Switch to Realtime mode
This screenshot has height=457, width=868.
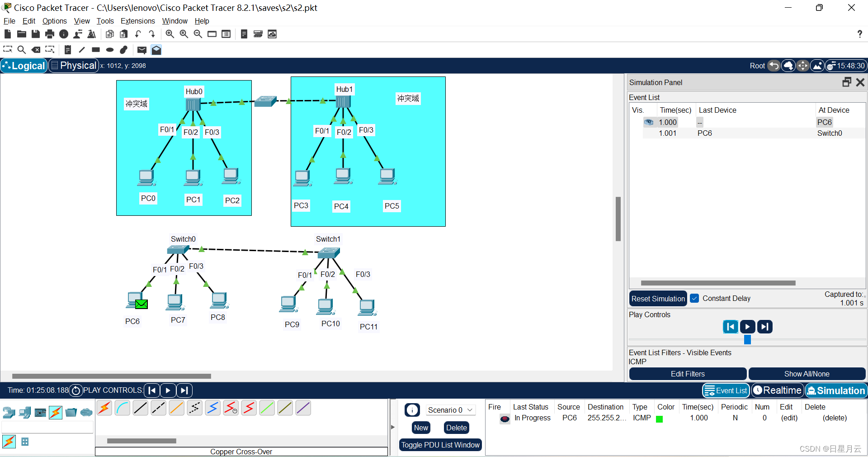pos(778,390)
